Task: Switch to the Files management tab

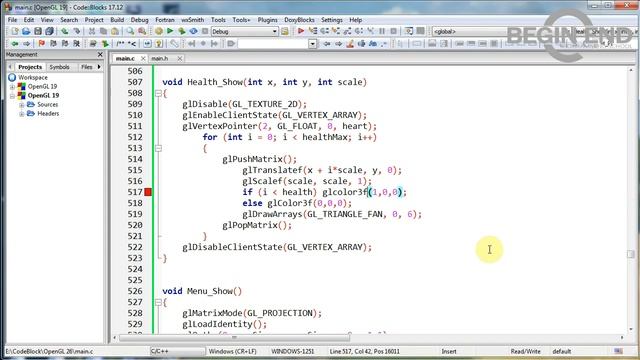Action: click(87, 67)
